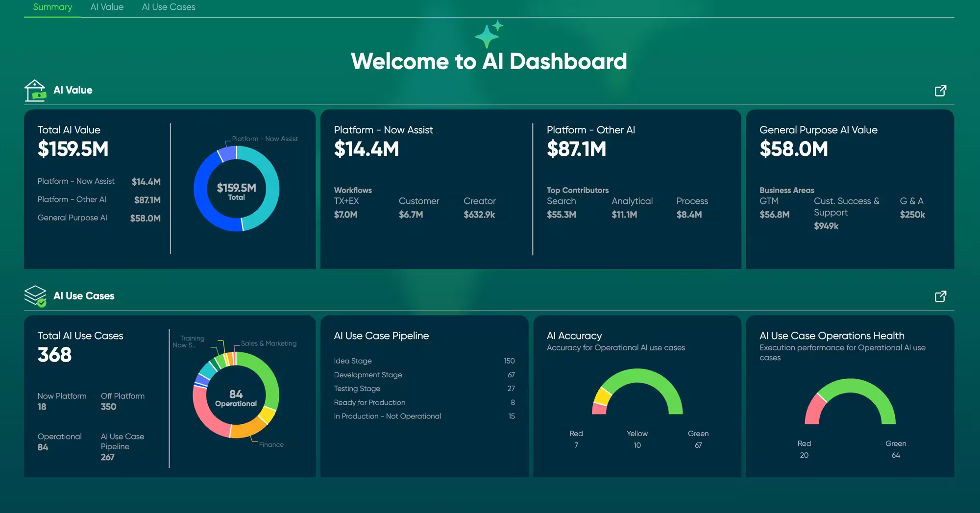
Task: Click the Finance label on use cases donut
Action: tap(271, 444)
